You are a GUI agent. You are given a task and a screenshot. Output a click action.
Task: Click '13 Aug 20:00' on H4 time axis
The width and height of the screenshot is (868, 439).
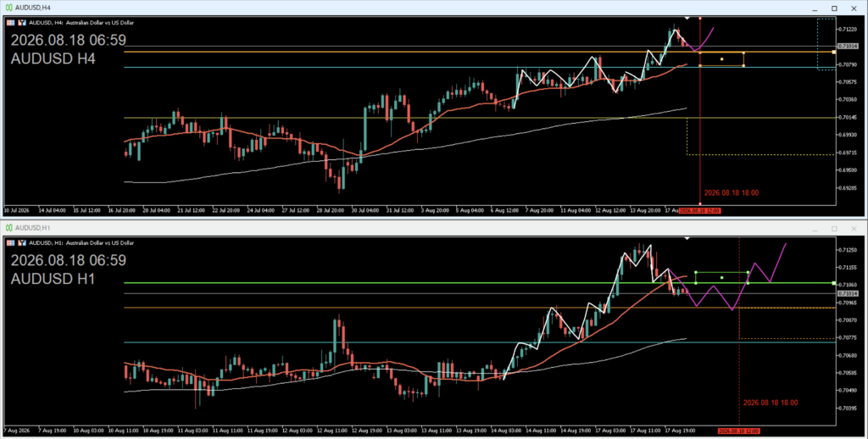[x=645, y=211]
